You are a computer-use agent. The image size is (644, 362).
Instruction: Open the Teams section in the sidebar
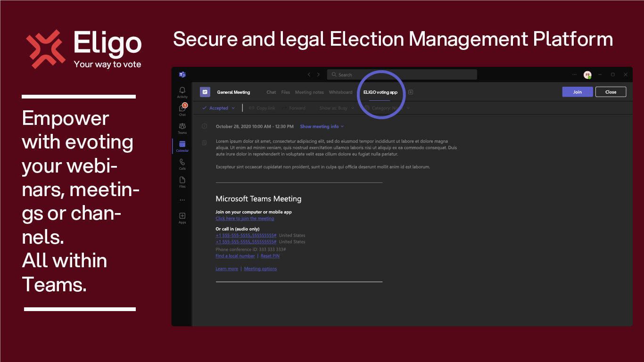click(182, 128)
